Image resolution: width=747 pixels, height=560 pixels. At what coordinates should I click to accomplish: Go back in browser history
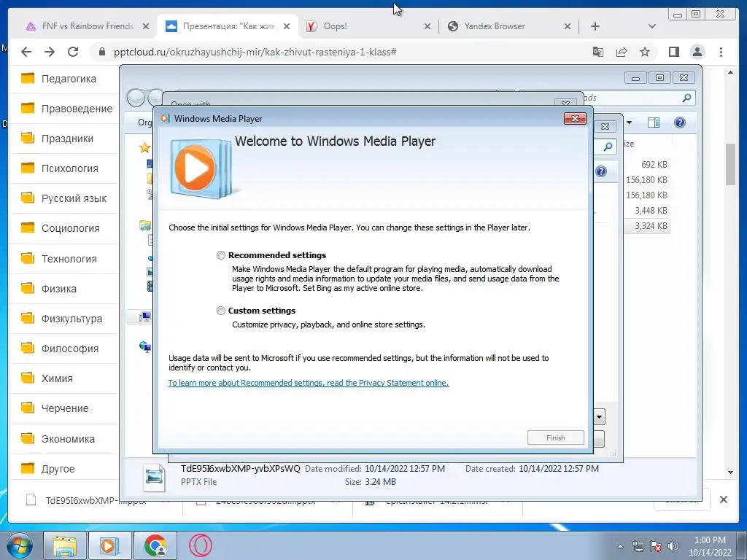(26, 52)
